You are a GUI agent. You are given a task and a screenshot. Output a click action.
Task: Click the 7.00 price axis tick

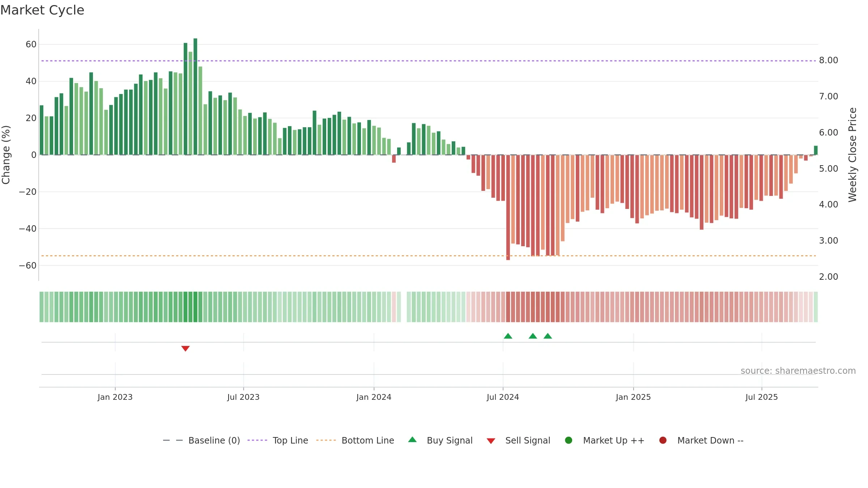829,97
